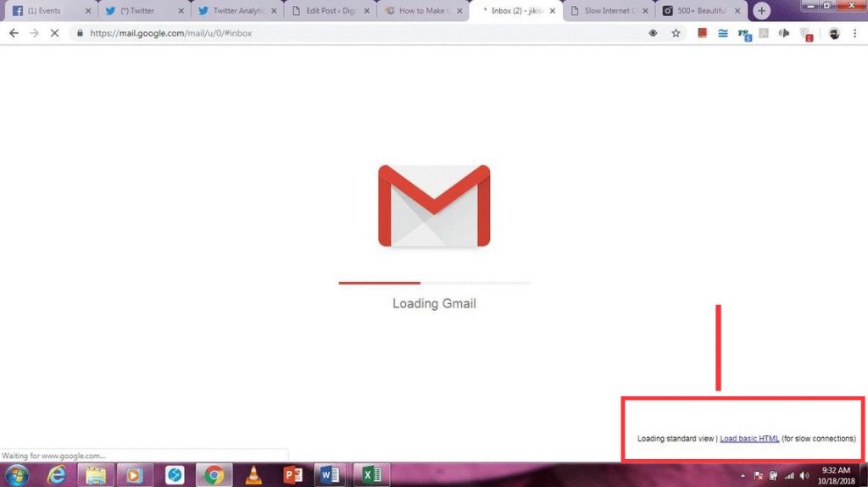This screenshot has height=487, width=868.
Task: Switch to the Twitter Analytics tab
Action: tap(236, 10)
